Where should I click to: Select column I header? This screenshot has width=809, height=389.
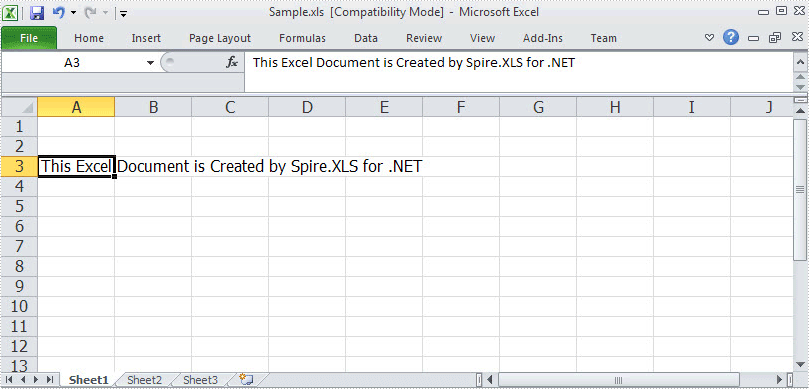[692, 107]
